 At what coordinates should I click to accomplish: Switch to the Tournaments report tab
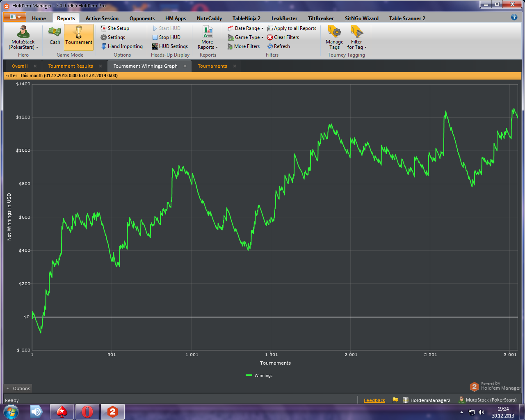click(x=212, y=66)
